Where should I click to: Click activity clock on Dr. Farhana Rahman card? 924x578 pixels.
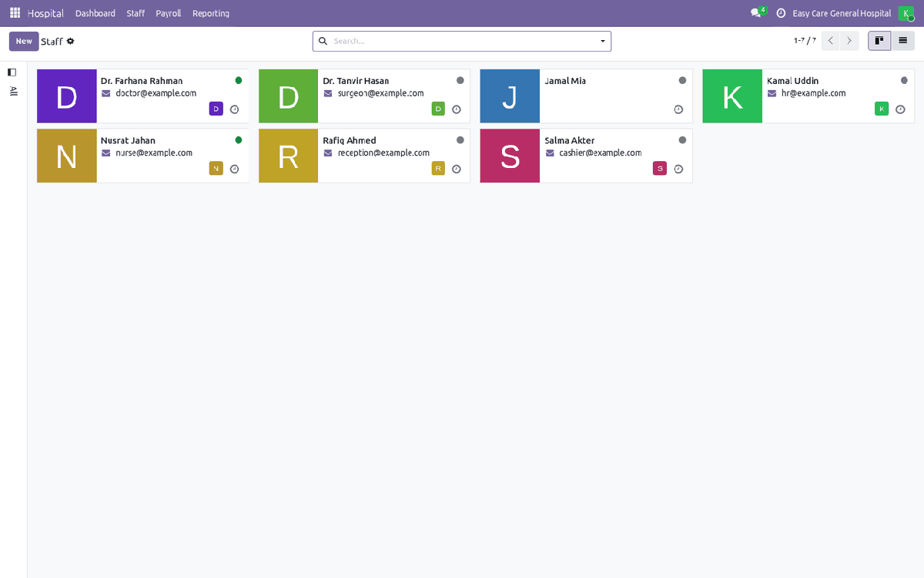click(235, 109)
